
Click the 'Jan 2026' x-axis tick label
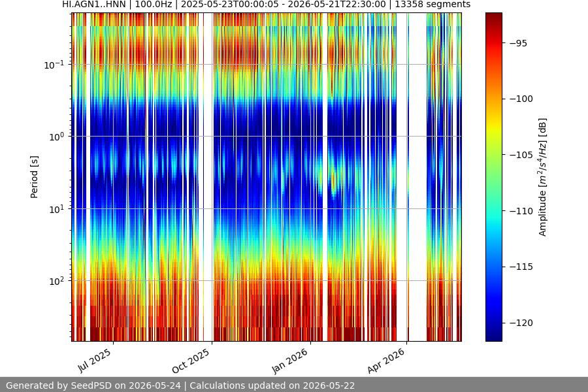coord(290,361)
